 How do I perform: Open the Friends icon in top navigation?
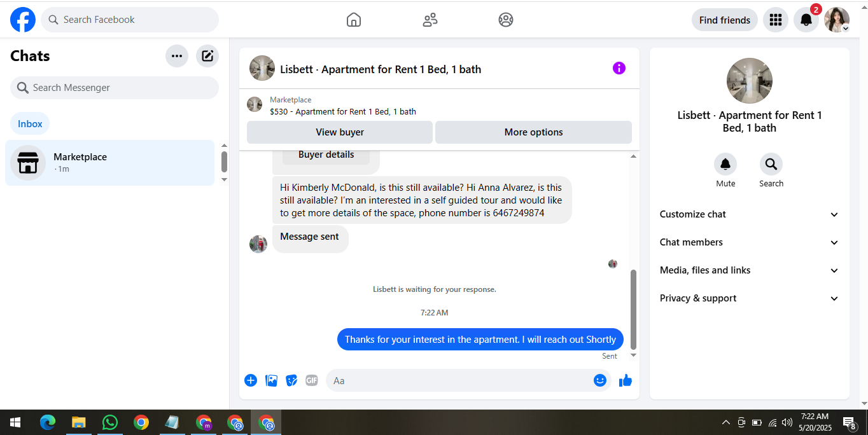point(430,20)
